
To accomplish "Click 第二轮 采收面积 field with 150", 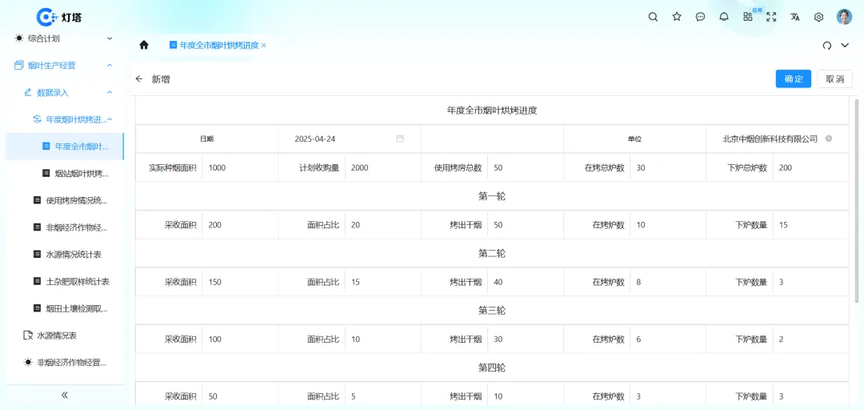I will (x=240, y=282).
